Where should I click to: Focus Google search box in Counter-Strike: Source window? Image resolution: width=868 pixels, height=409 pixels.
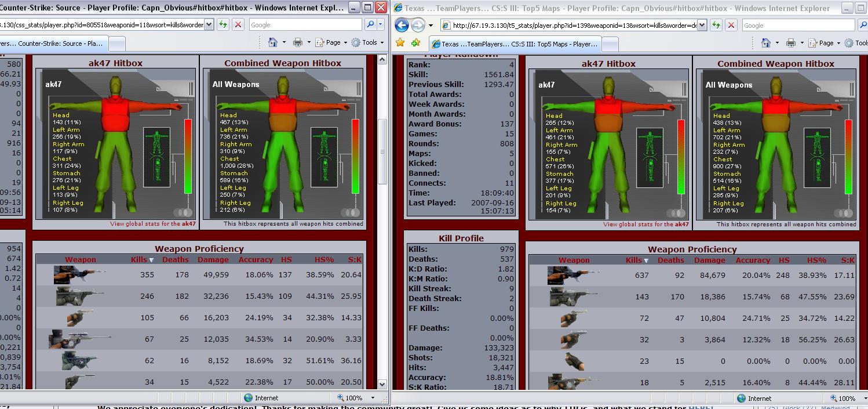306,24
